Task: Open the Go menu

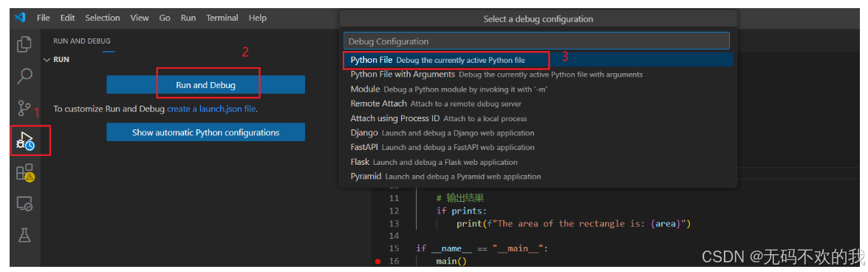Action: point(165,18)
